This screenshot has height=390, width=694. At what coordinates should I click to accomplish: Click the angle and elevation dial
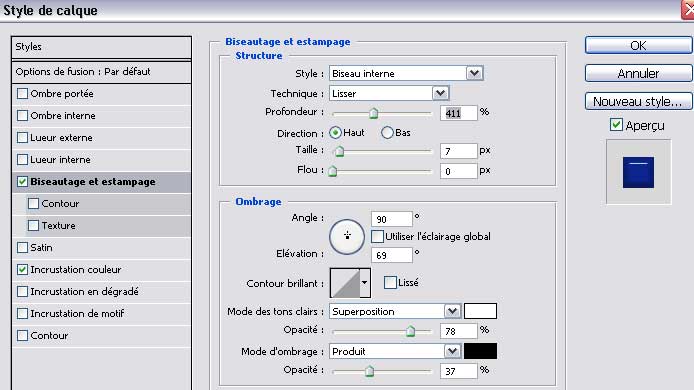click(347, 237)
